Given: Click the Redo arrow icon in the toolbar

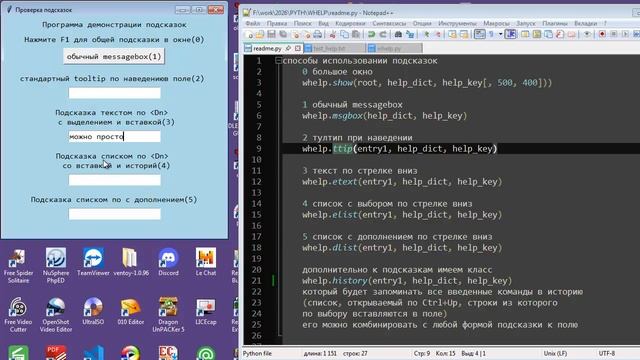Looking at the screenshot, I should tap(383, 35).
